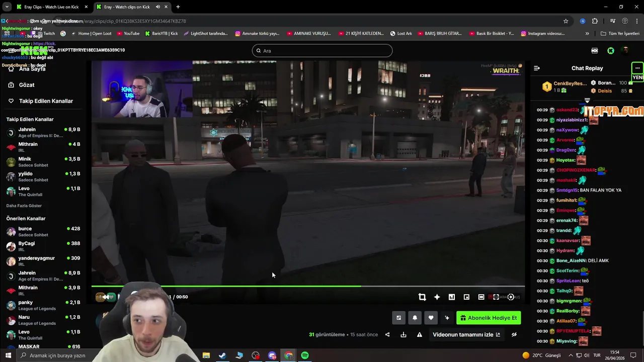Open Minik channel in followed list

(44, 162)
